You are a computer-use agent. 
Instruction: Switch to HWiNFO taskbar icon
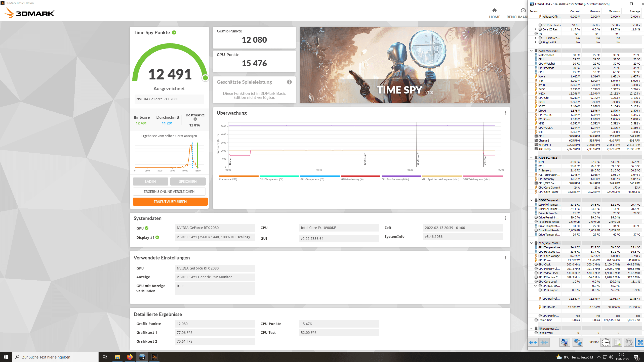pyautogui.click(x=142, y=357)
